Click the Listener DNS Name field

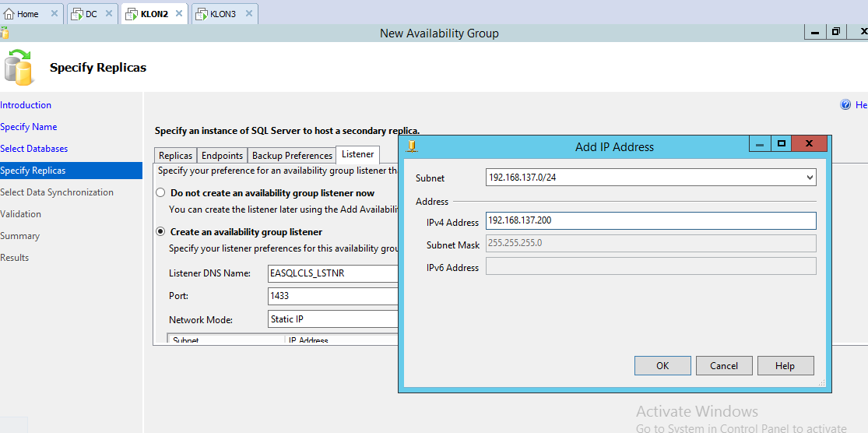point(333,274)
